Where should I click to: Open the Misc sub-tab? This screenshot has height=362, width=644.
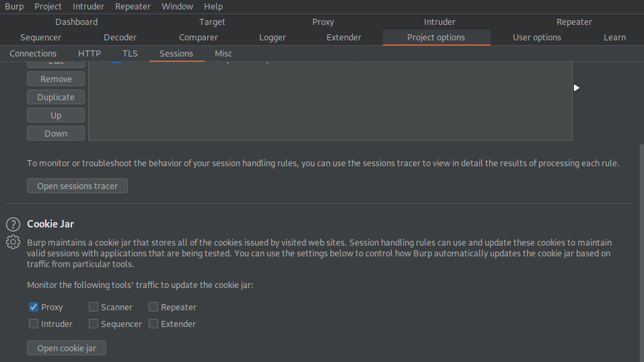tap(223, 53)
